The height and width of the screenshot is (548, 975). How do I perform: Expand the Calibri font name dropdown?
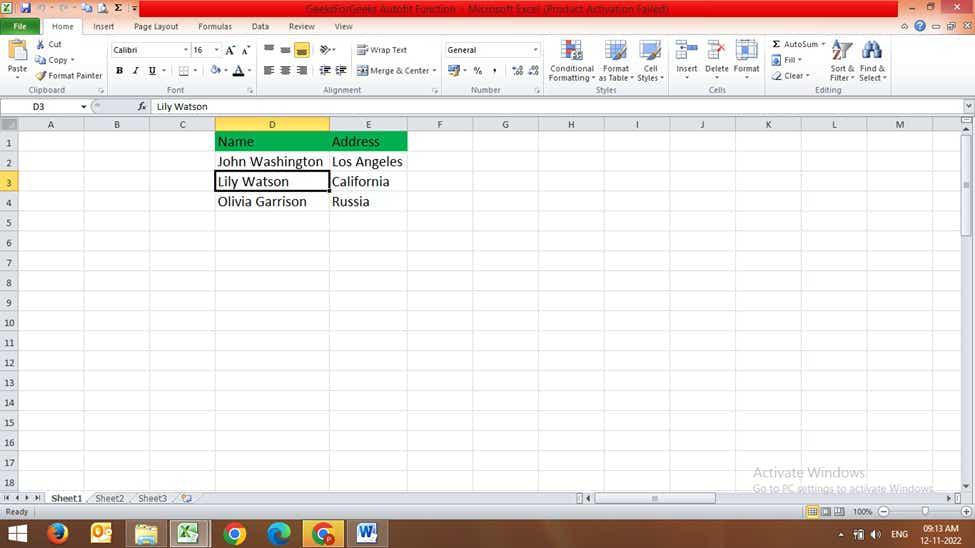(x=185, y=50)
